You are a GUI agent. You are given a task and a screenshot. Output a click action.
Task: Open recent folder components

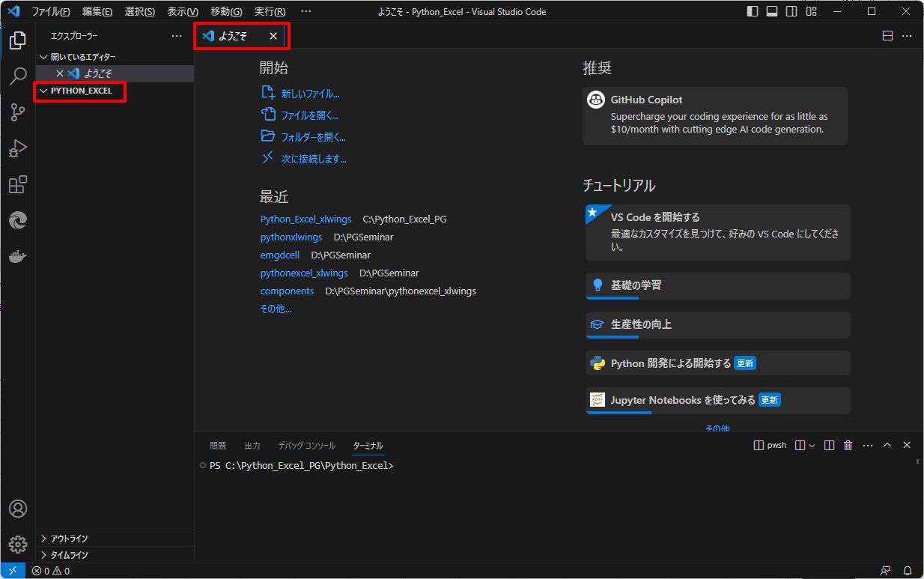tap(287, 291)
